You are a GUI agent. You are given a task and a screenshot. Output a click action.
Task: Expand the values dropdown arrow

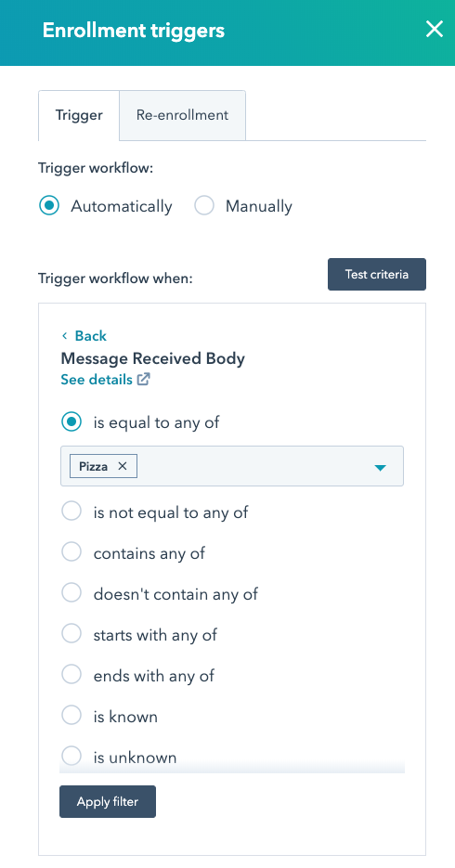[x=380, y=467]
